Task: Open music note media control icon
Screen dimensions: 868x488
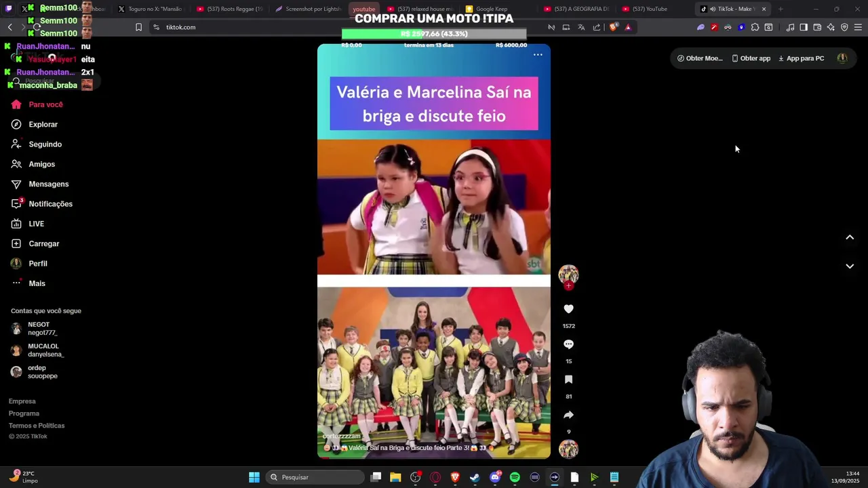Action: (790, 27)
